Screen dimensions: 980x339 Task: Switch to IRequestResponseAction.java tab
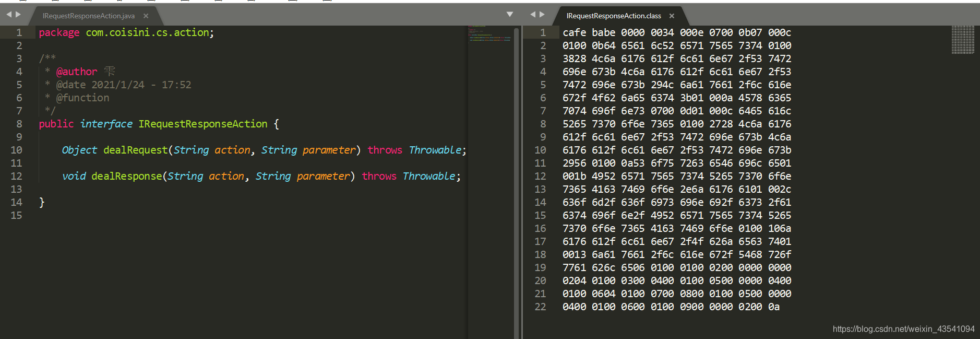pyautogui.click(x=89, y=16)
